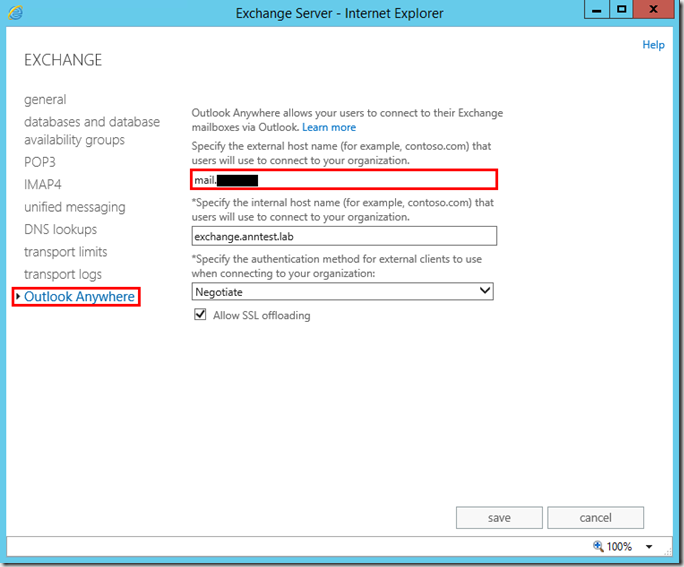684x567 pixels.
Task: Open the unified messaging section
Action: (75, 207)
